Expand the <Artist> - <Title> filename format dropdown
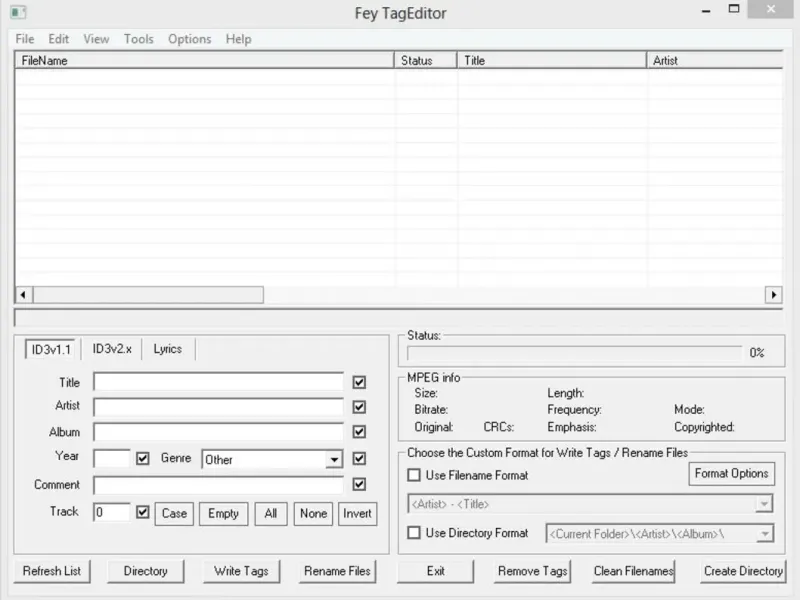The height and width of the screenshot is (600, 800). 764,504
